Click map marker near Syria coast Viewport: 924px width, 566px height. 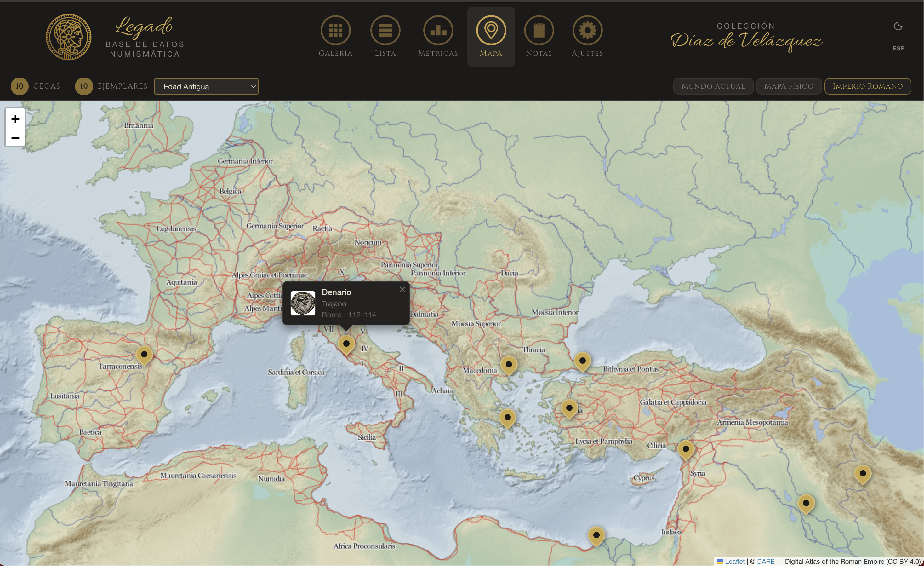(686, 449)
